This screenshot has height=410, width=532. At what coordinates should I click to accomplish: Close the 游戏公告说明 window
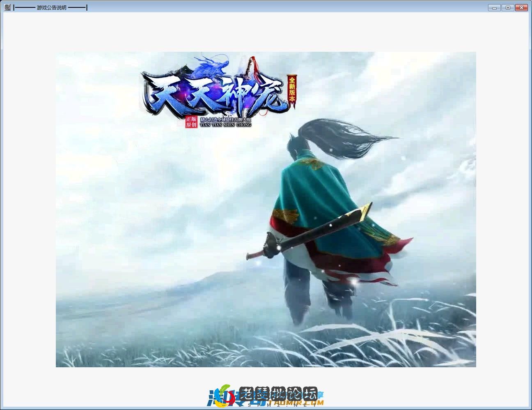(521, 7)
